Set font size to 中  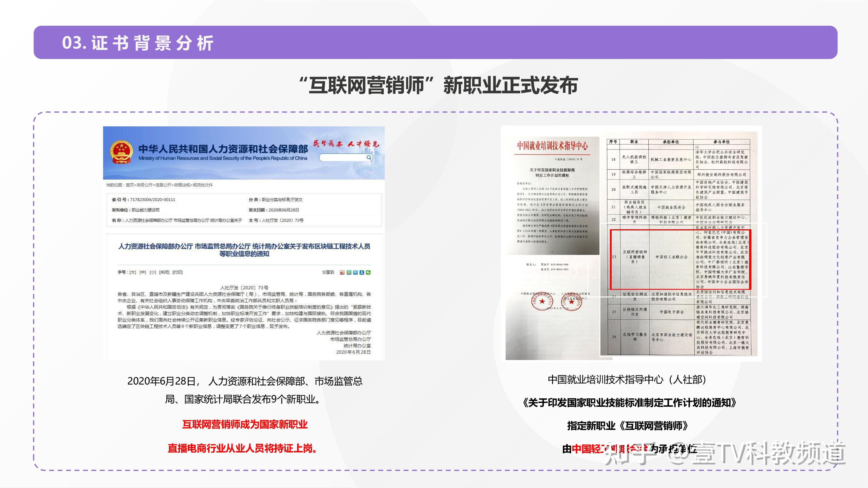(143, 272)
